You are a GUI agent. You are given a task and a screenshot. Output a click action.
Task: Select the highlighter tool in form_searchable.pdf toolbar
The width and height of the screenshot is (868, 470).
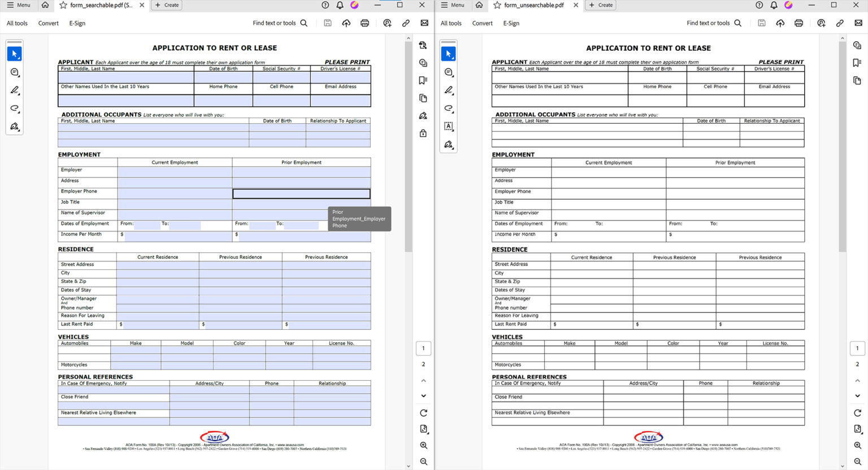(15, 90)
